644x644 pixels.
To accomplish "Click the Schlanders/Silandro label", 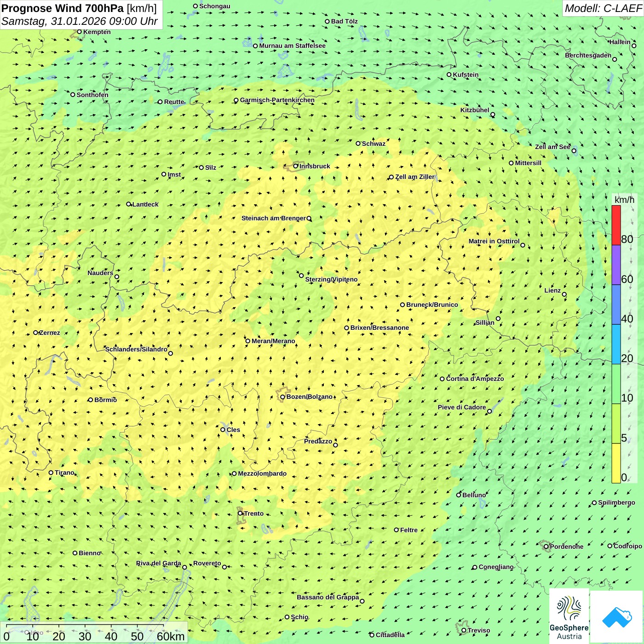I will (136, 349).
